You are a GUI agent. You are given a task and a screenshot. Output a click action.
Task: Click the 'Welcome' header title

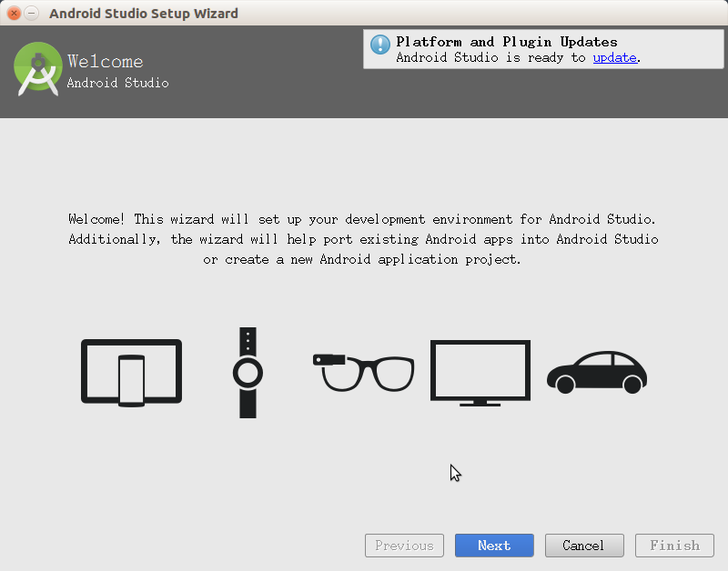click(106, 61)
